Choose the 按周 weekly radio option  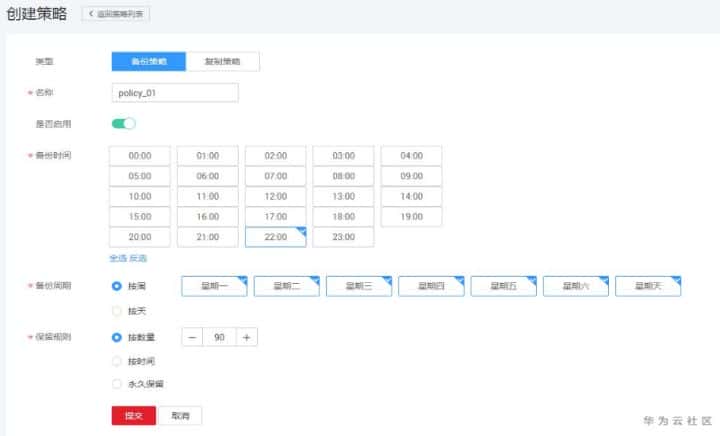(117, 286)
